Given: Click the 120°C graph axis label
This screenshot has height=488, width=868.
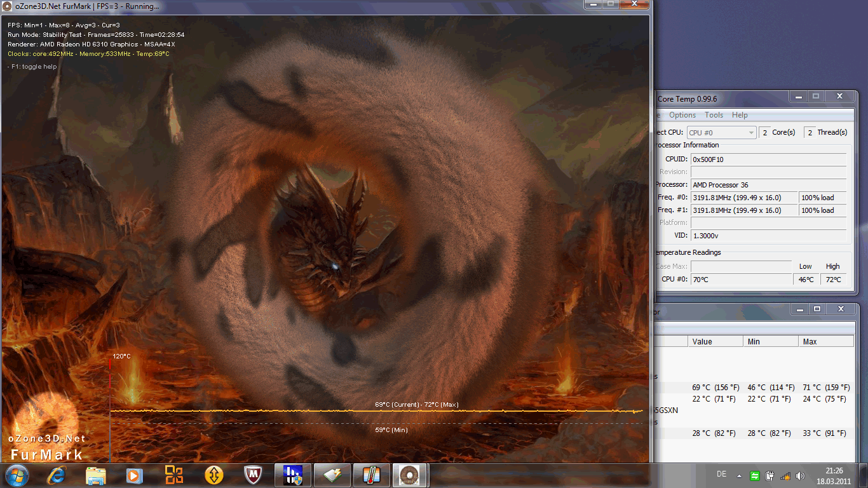Looking at the screenshot, I should 121,356.
